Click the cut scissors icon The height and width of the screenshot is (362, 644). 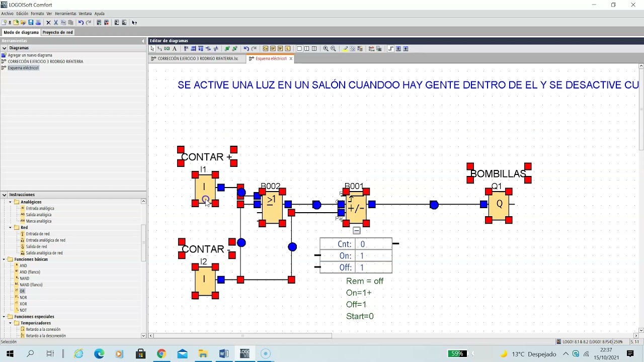coord(56,23)
